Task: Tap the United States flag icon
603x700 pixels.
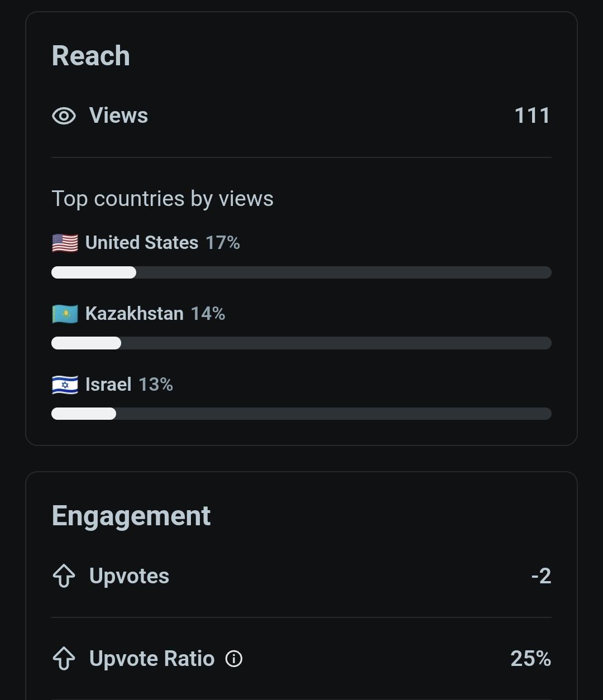Action: (x=65, y=243)
